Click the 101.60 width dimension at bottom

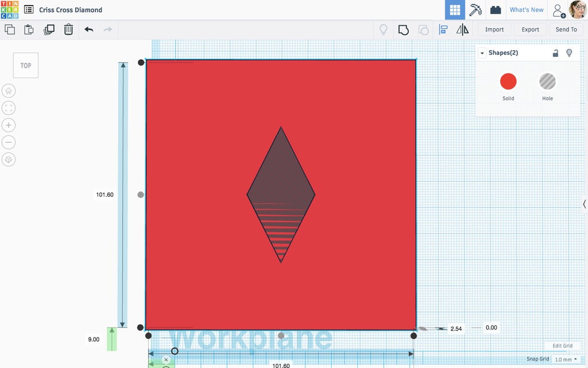tap(281, 365)
